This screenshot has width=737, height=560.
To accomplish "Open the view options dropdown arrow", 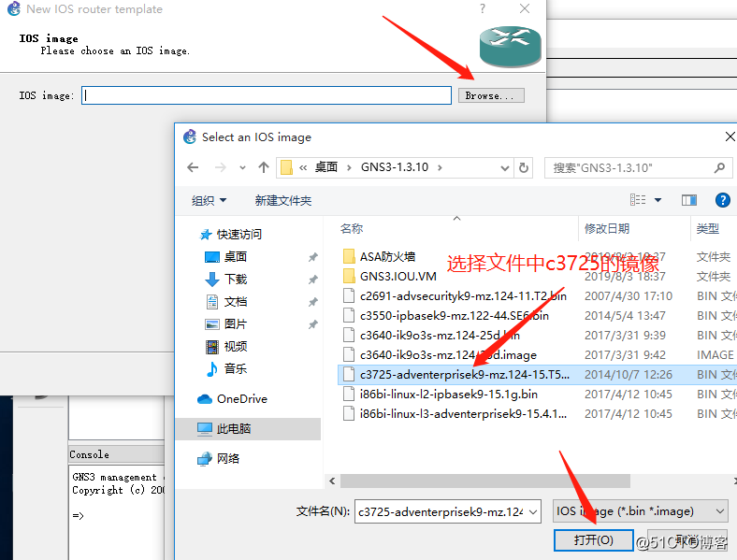I will pyautogui.click(x=658, y=200).
